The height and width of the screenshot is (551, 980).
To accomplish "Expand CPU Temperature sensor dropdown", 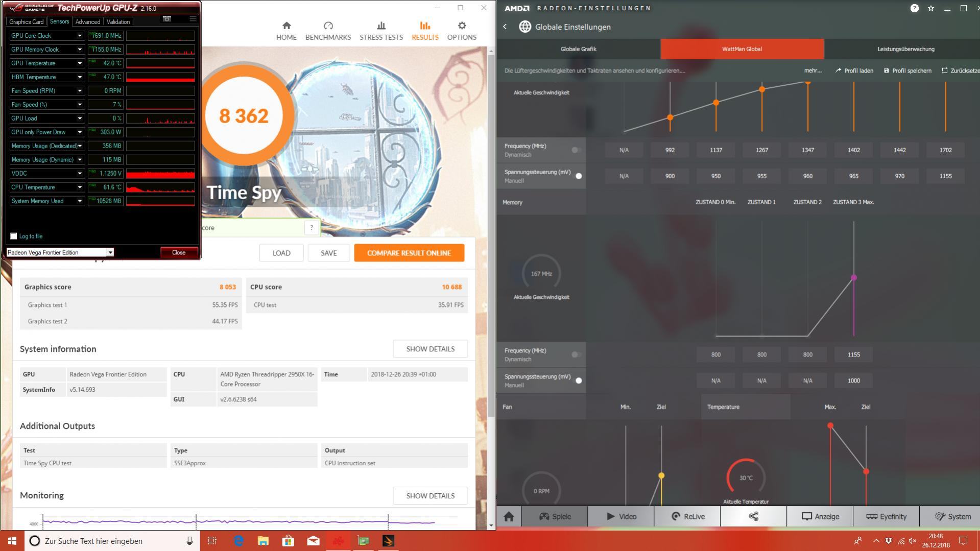I will [x=80, y=187].
